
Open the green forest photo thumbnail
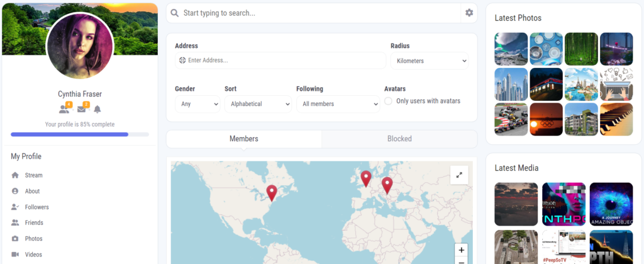click(x=581, y=49)
